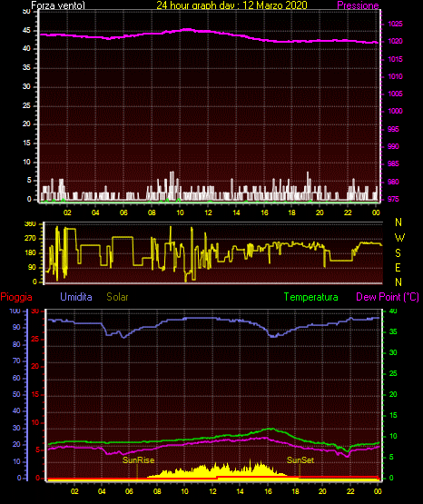Click the 45 value on wind force axis
This screenshot has height=504, width=423.
pyautogui.click(x=26, y=31)
